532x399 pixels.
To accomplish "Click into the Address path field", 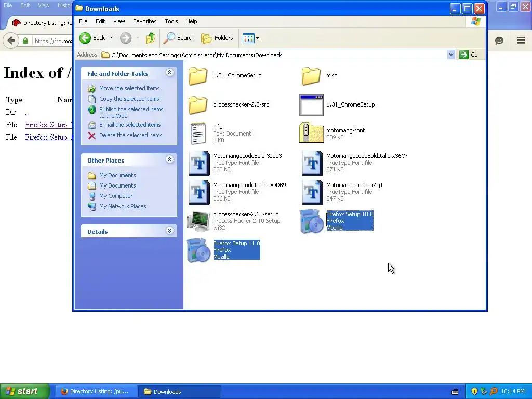I will point(274,55).
